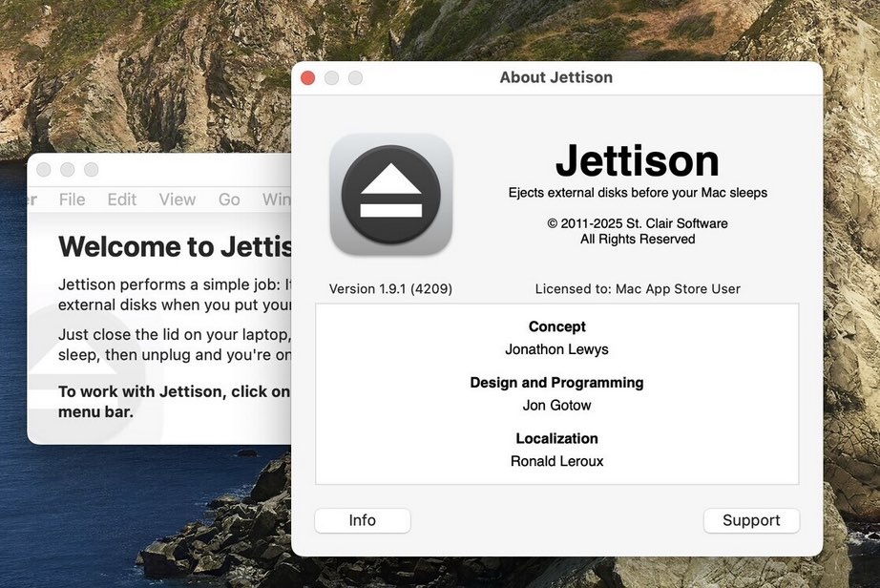Viewport: 880px width, 588px height.
Task: Click the large 'Jettison' app title
Action: tap(638, 160)
